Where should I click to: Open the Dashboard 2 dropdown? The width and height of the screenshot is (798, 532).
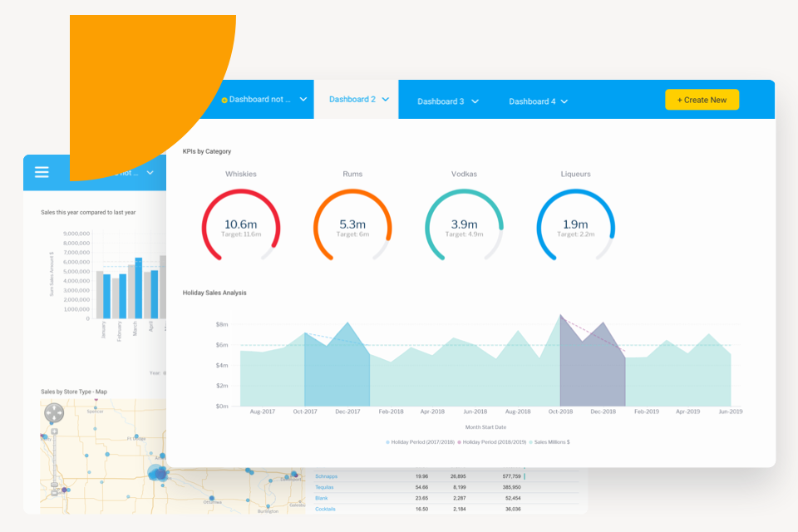[x=387, y=99]
